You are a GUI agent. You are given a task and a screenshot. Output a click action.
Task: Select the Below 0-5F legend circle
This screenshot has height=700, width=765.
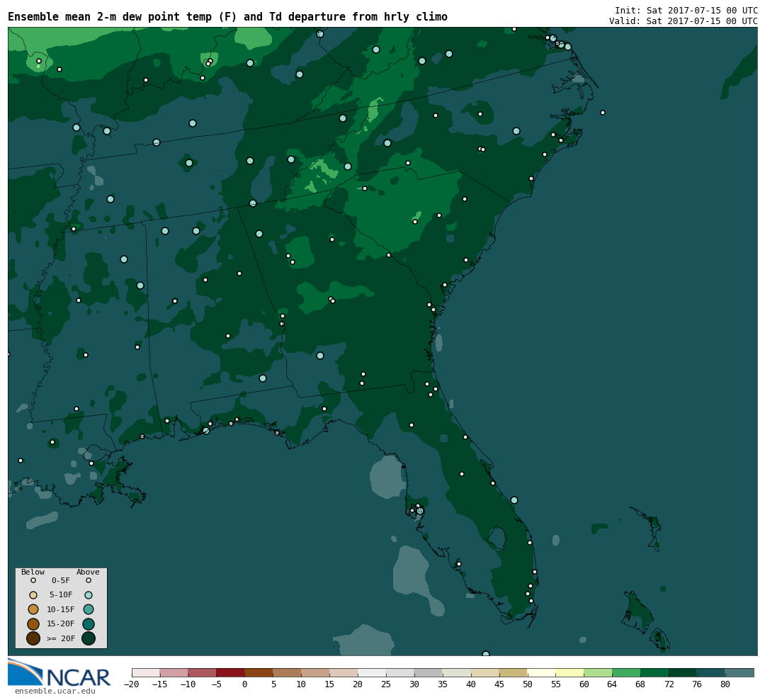pos(33,581)
